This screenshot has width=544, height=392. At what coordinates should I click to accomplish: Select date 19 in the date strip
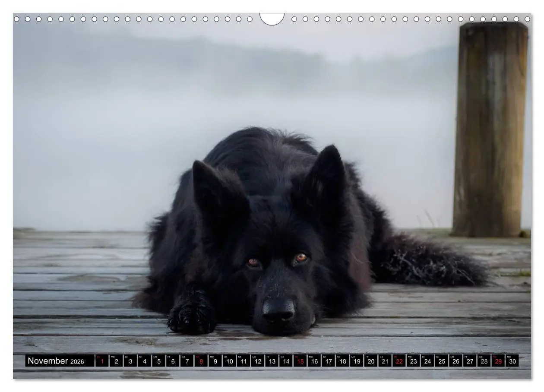pyautogui.click(x=357, y=361)
